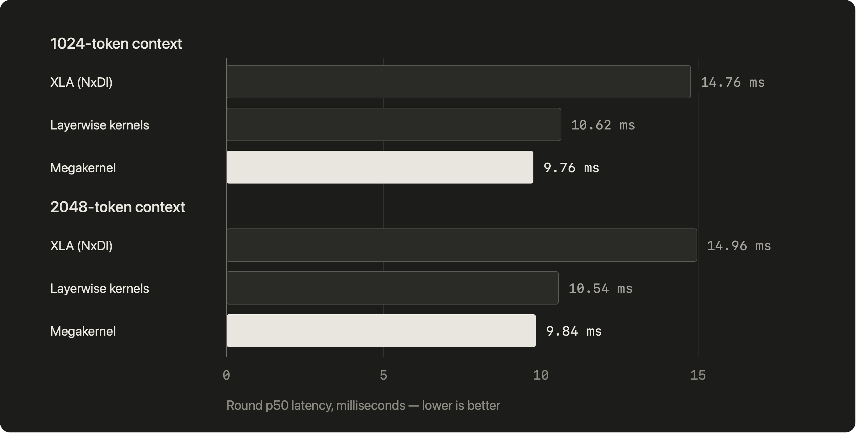Click the 0 axis tick label
The height and width of the screenshot is (445, 868).
[226, 375]
